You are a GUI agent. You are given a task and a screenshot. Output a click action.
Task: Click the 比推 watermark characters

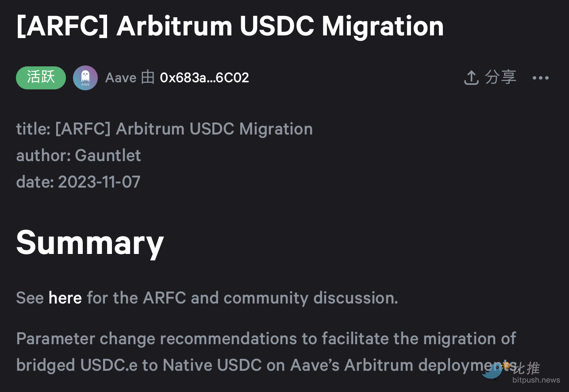(526, 368)
